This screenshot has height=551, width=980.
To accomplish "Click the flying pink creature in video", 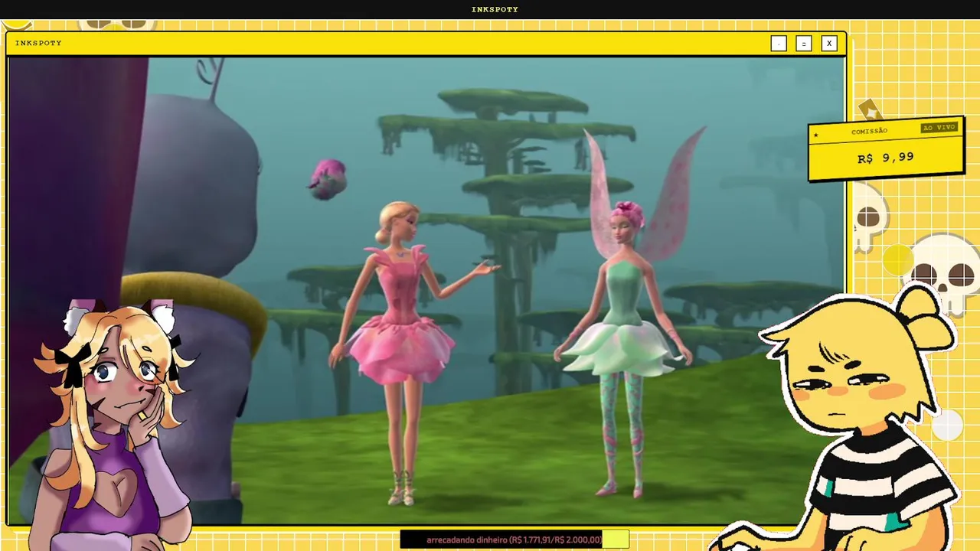I will [x=328, y=180].
